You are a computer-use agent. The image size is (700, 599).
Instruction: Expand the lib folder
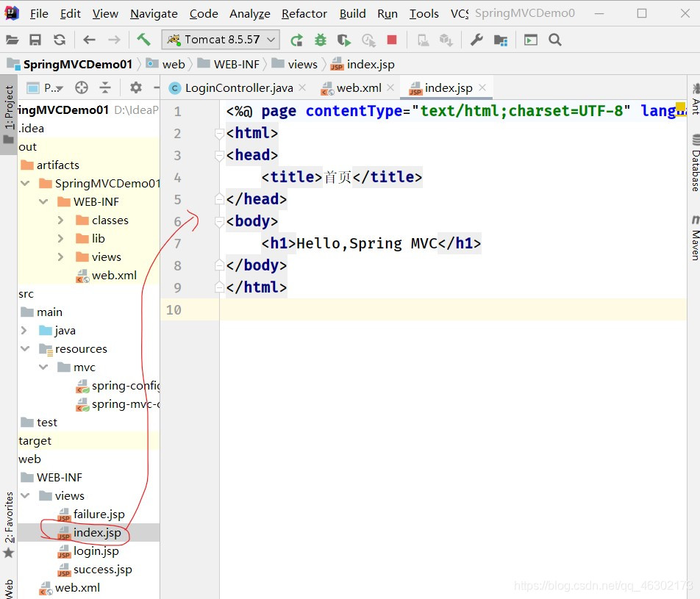[x=61, y=239]
